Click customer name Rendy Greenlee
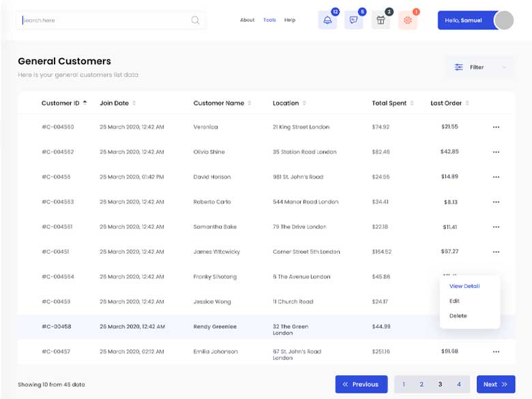The height and width of the screenshot is (399, 532). [215, 327]
